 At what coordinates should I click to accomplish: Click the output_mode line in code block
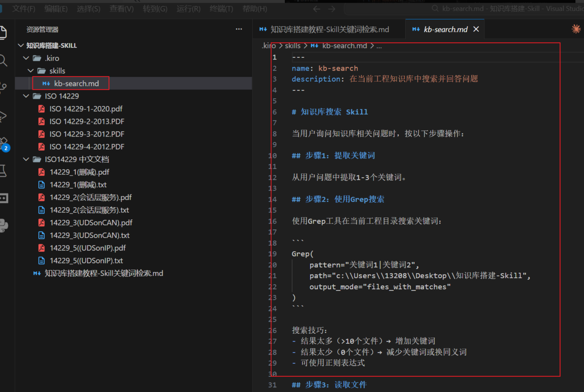tap(380, 287)
